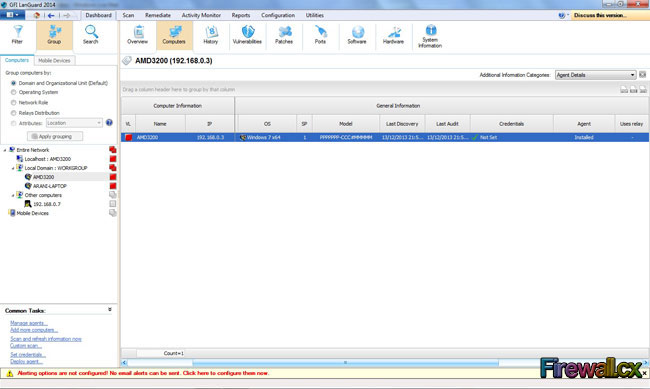The width and height of the screenshot is (650, 389).
Task: Open the Search tool
Action: point(90,35)
